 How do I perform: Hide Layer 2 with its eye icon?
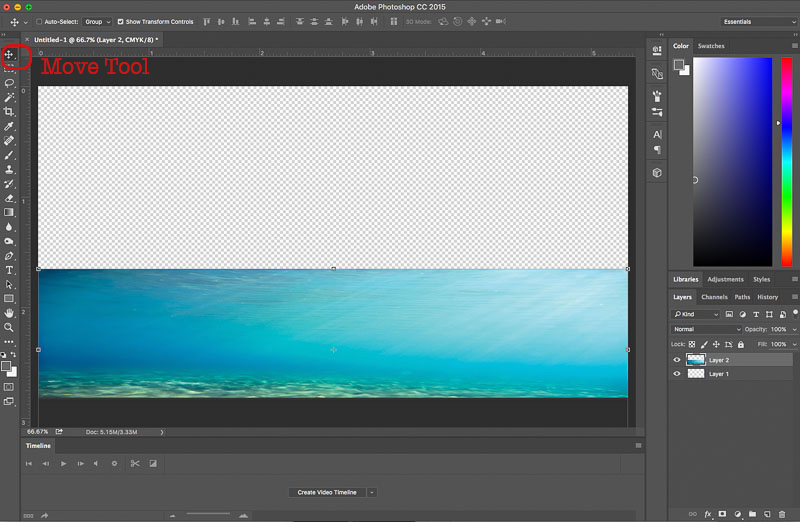(677, 360)
